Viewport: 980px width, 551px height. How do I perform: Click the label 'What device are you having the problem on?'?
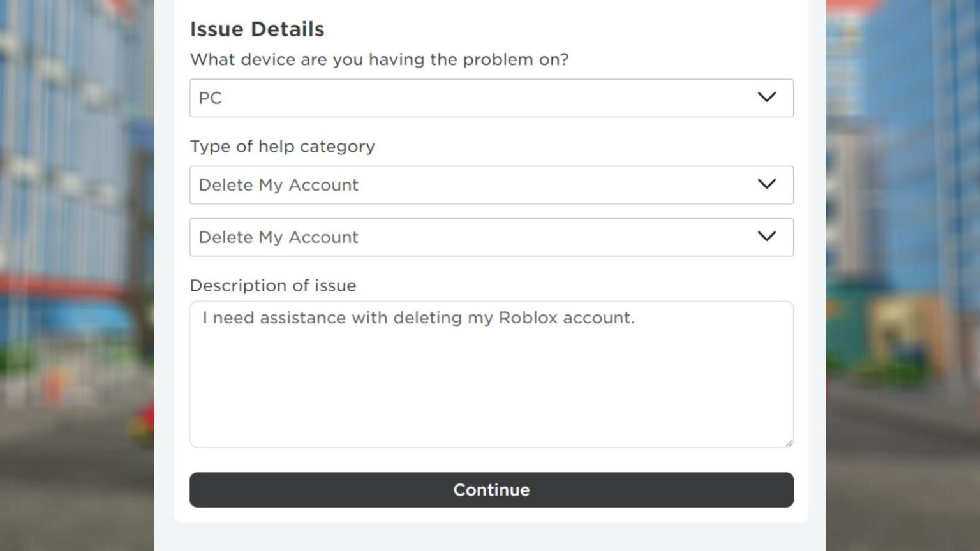coord(380,59)
